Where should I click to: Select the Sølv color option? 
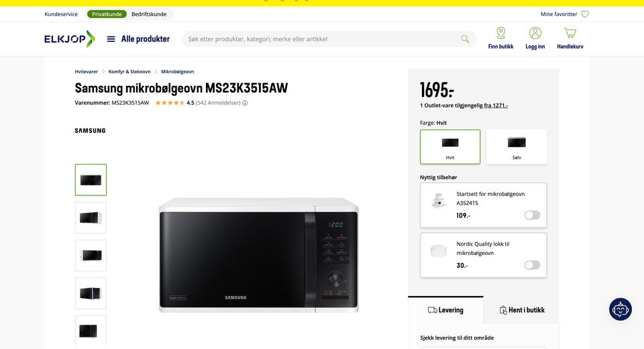pos(517,147)
